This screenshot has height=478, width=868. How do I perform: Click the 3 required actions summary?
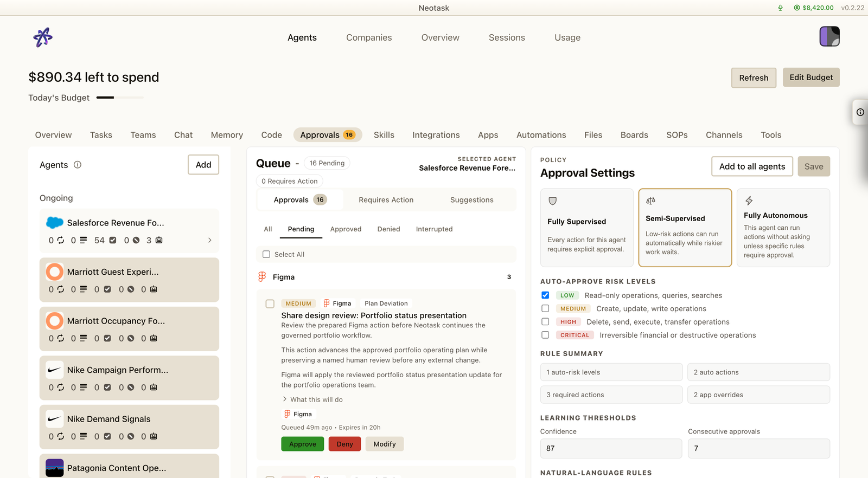[611, 395]
